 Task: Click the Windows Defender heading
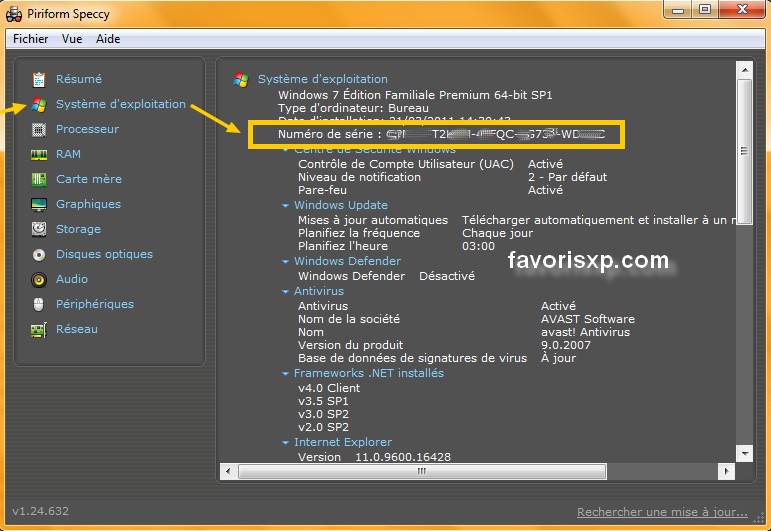pos(347,261)
